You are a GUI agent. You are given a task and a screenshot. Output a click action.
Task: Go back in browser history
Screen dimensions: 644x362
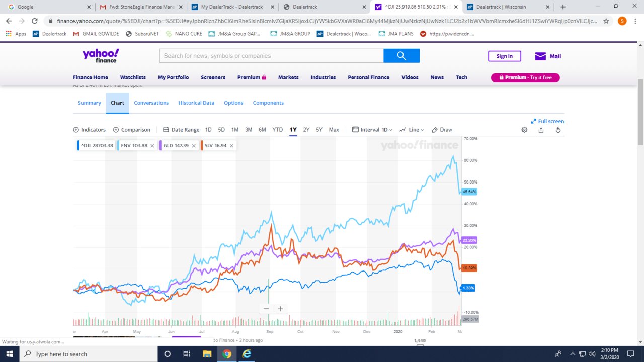click(9, 21)
